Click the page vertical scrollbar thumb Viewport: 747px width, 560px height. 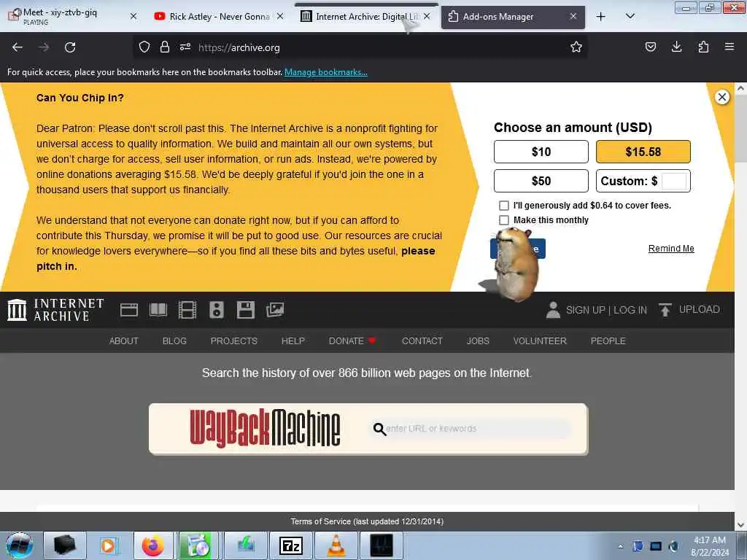(x=740, y=128)
